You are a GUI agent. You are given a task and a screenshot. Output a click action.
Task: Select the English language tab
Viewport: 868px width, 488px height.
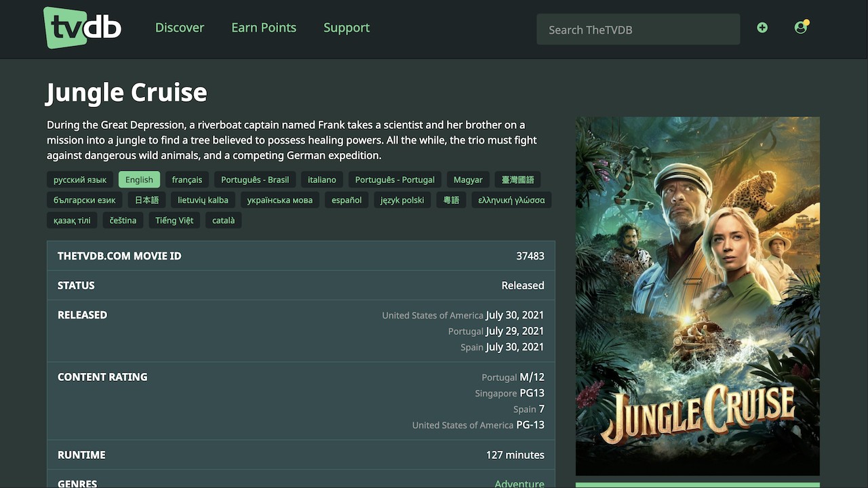tap(139, 180)
